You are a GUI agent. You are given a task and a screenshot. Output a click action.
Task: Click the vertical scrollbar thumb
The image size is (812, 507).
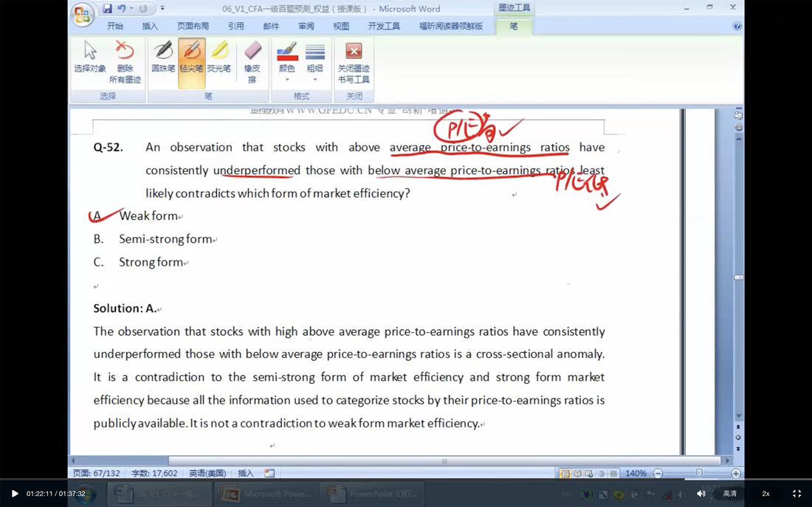click(x=738, y=277)
